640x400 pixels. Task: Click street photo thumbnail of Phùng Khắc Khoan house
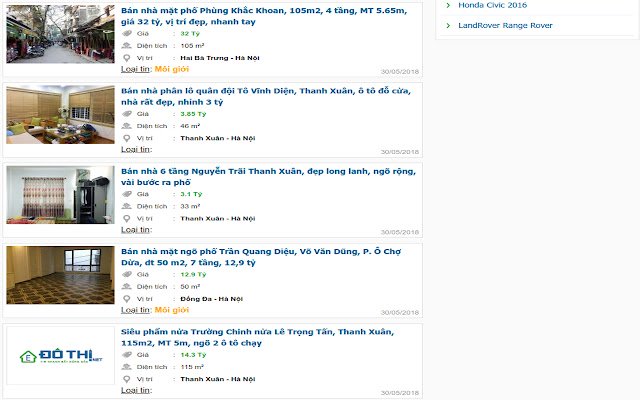coord(60,34)
